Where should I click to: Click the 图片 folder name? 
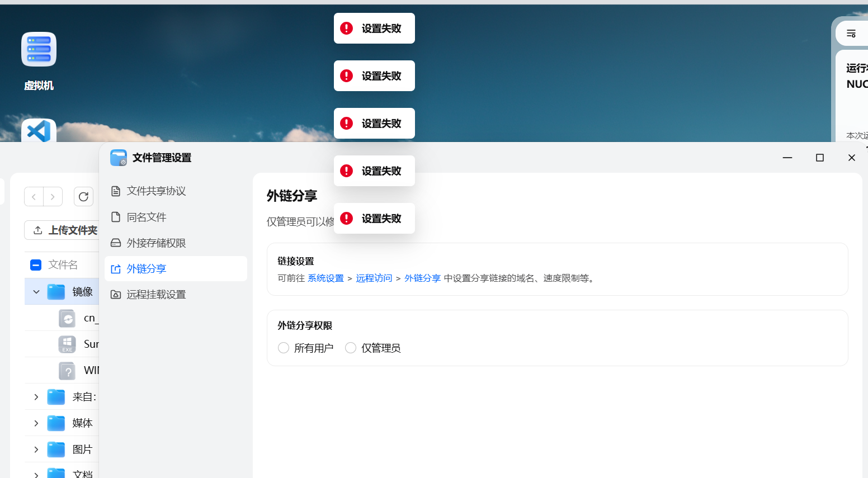tap(83, 449)
